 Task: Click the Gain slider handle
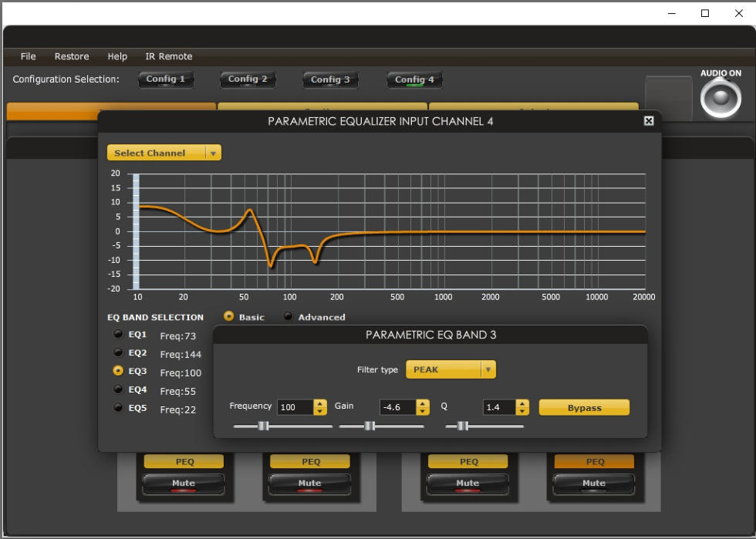pos(370,426)
